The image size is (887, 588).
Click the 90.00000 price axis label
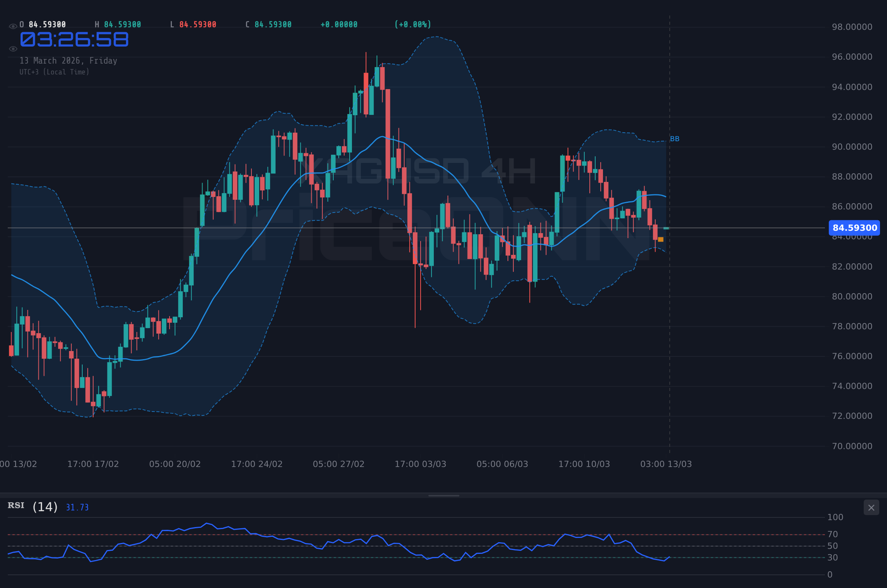click(x=852, y=147)
